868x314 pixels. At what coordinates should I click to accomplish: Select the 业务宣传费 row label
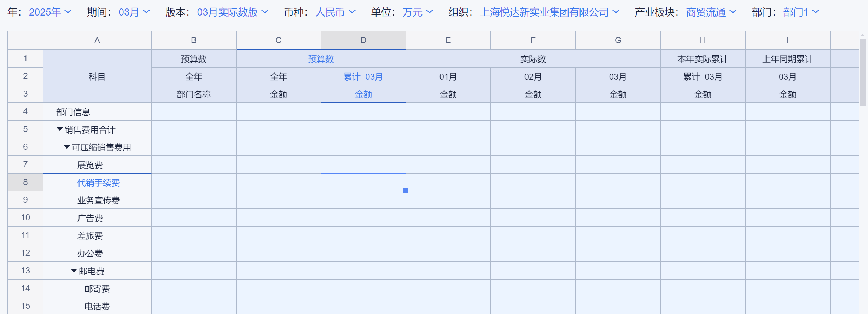[x=98, y=200]
